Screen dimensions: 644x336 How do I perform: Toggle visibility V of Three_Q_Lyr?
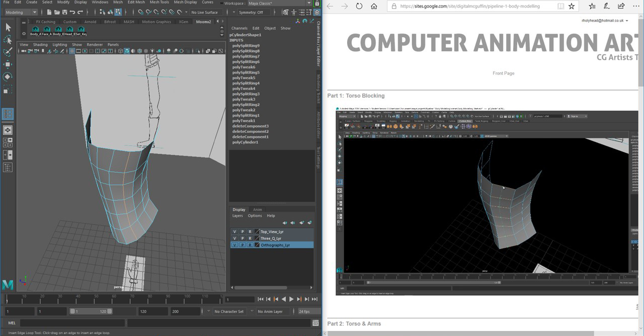coord(234,238)
